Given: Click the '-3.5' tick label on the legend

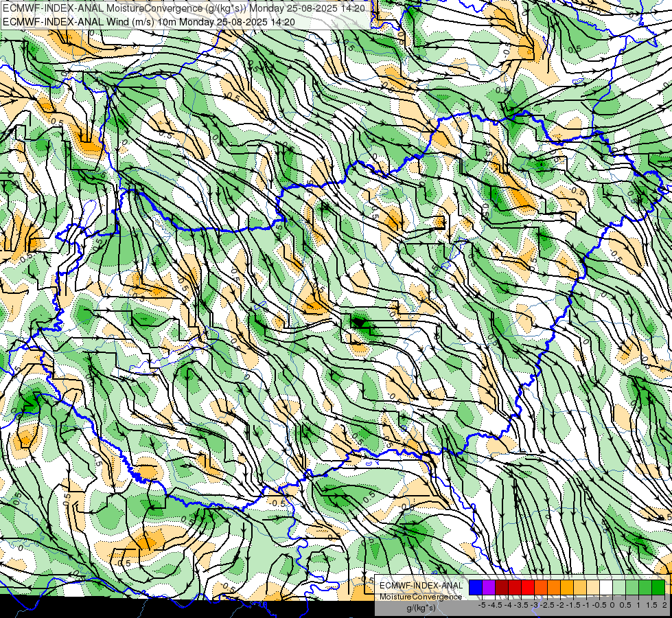Looking at the screenshot, I should click(x=521, y=605).
